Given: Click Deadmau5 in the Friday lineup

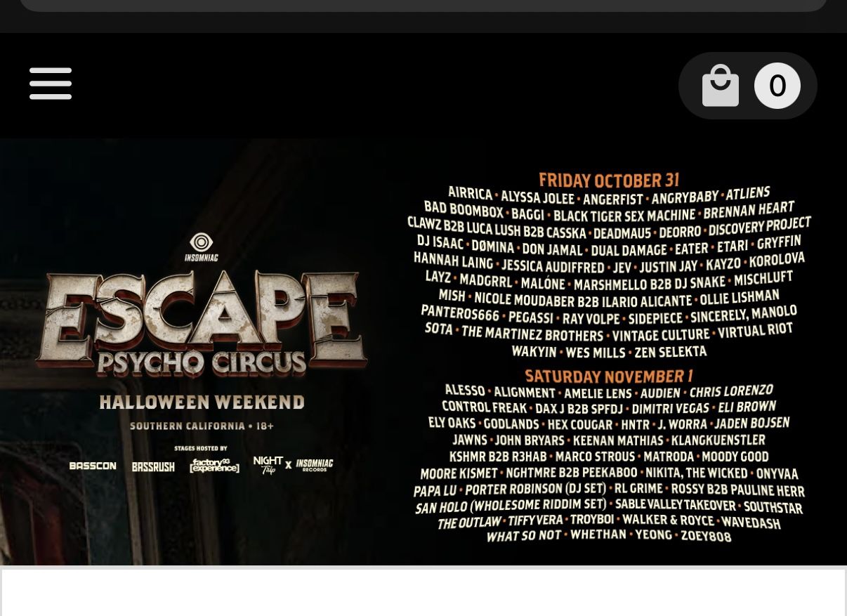Looking at the screenshot, I should click(622, 232).
